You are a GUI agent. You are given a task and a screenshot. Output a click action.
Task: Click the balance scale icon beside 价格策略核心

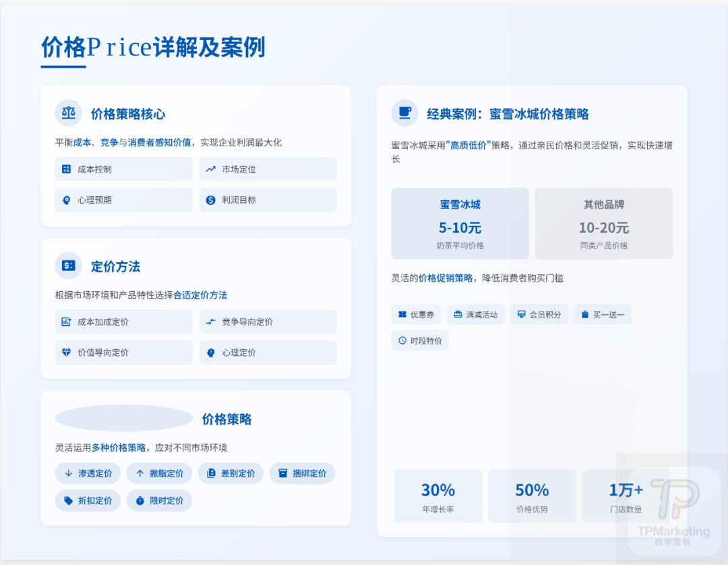pos(69,113)
